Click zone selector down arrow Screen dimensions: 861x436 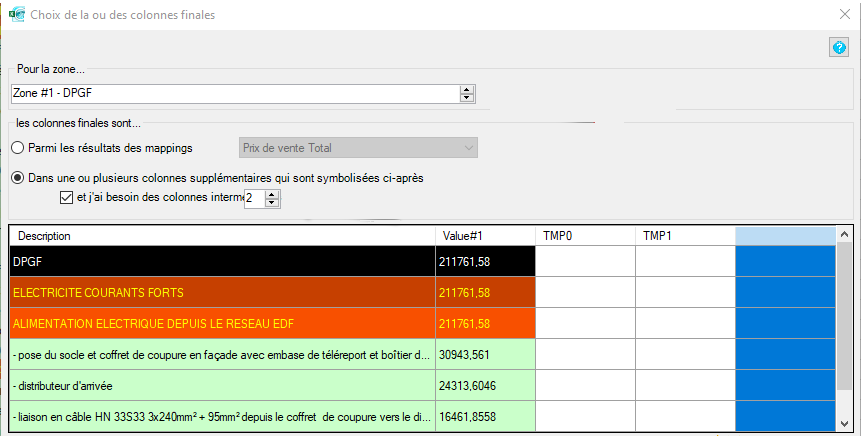[x=467, y=98]
